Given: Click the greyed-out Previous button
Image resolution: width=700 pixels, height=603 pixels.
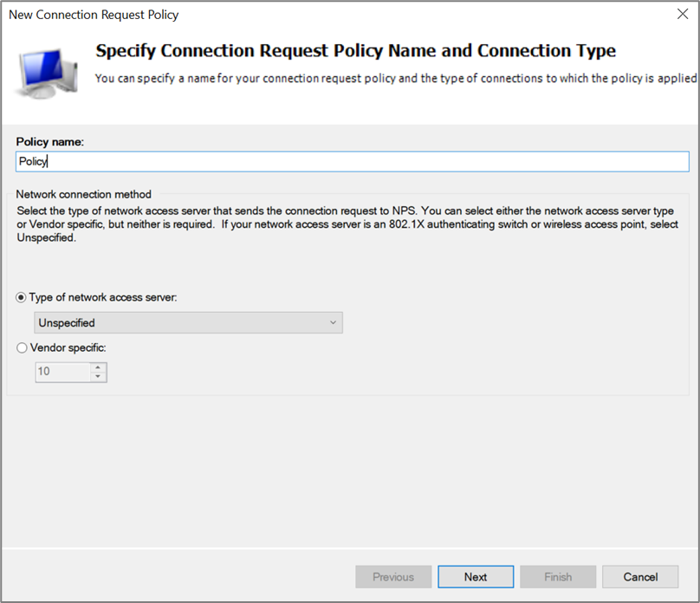Looking at the screenshot, I should click(x=393, y=577).
